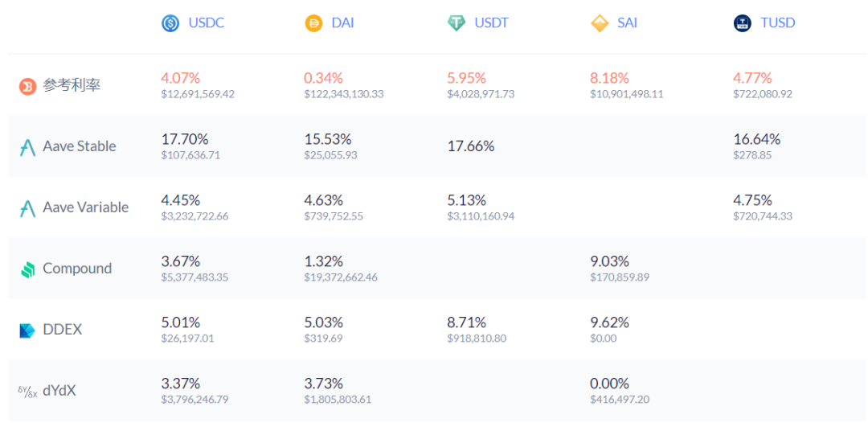This screenshot has width=868, height=423.
Task: Select the DDEX row label
Action: [x=63, y=330]
